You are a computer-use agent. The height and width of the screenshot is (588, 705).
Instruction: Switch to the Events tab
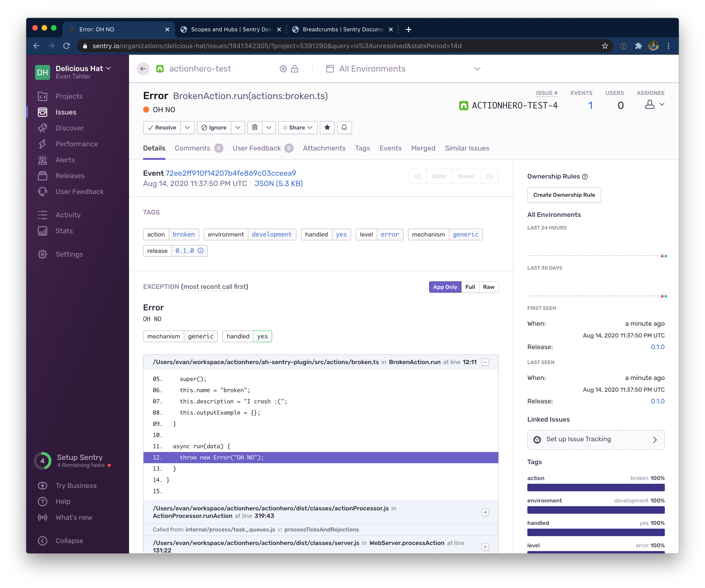(390, 148)
